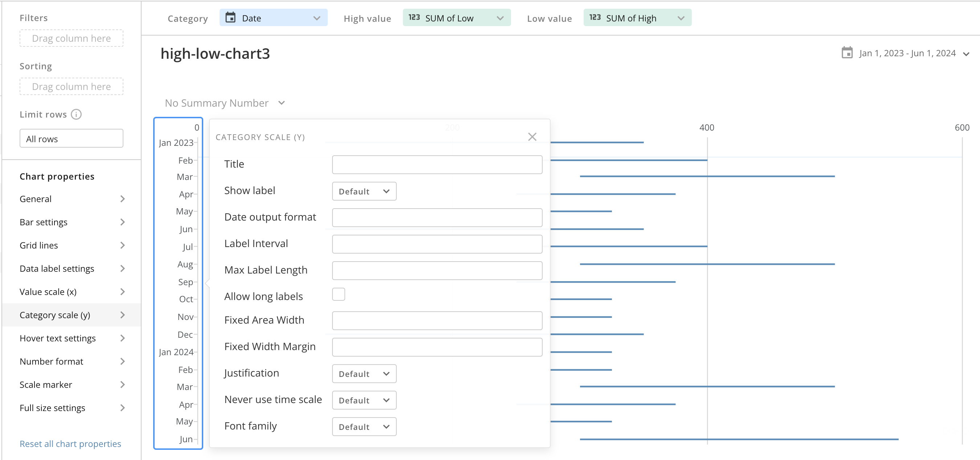Image resolution: width=980 pixels, height=460 pixels.
Task: Click the date range Jan 1, 2023 - Jun 1, 2024
Action: click(x=907, y=53)
